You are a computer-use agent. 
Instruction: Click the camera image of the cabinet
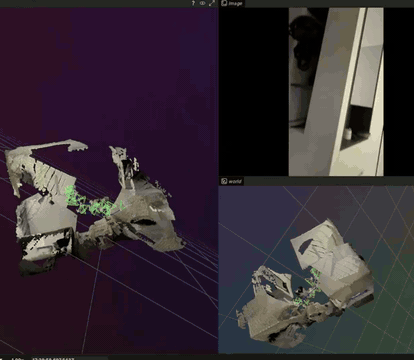pos(336,92)
